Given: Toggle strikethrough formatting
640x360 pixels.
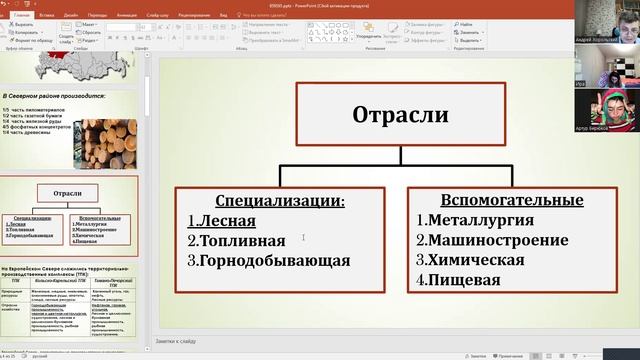Looking at the screenshot, I should click(140, 38).
